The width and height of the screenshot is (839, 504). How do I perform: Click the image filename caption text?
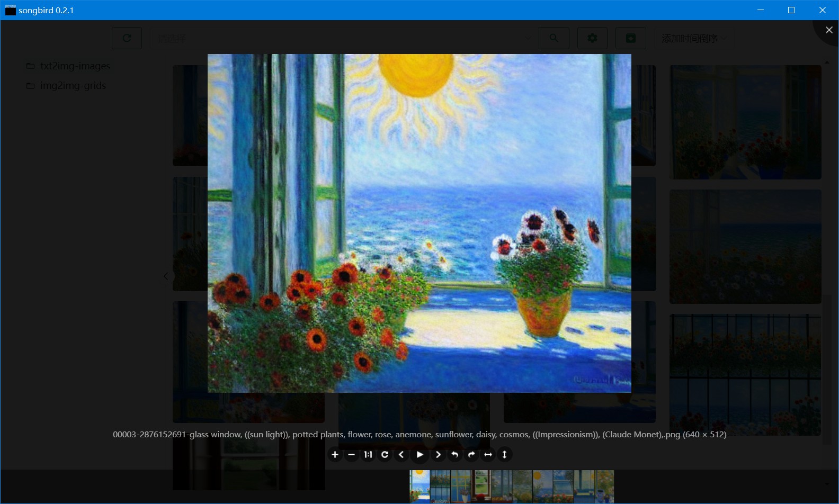(x=419, y=435)
